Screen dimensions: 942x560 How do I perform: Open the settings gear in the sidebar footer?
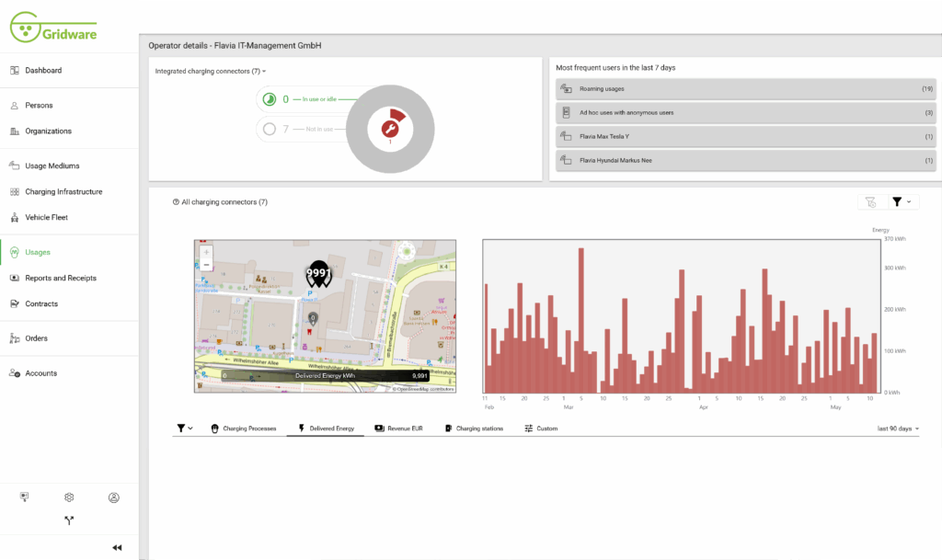coord(69,497)
